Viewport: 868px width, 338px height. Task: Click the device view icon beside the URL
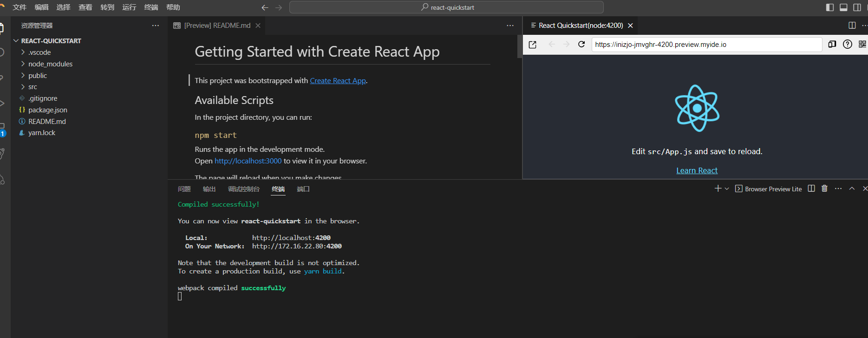click(x=832, y=44)
